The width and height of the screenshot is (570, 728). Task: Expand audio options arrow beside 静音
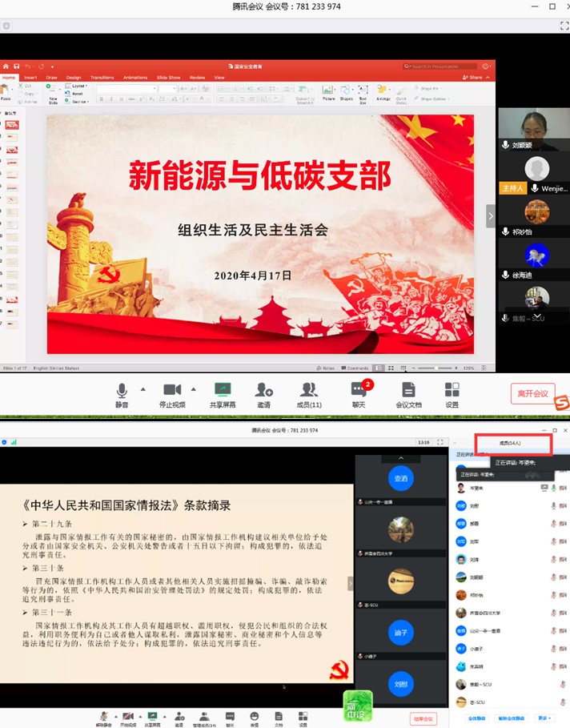(142, 389)
